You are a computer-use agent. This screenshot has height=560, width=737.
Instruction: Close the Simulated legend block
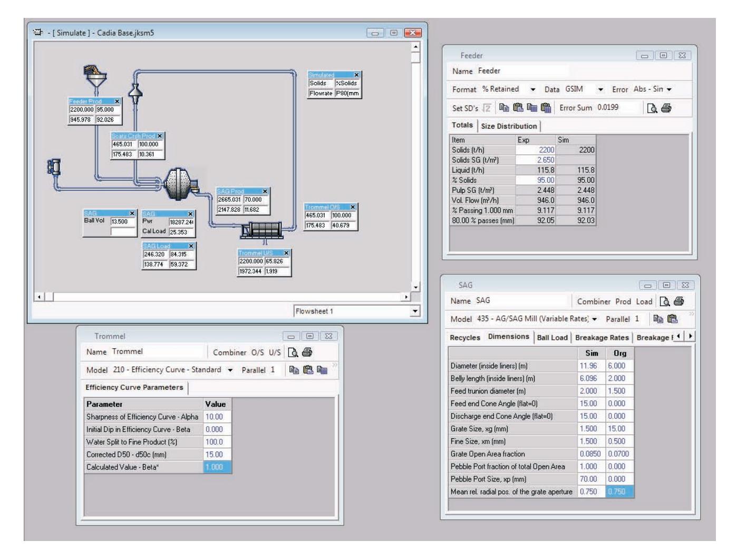coord(356,75)
